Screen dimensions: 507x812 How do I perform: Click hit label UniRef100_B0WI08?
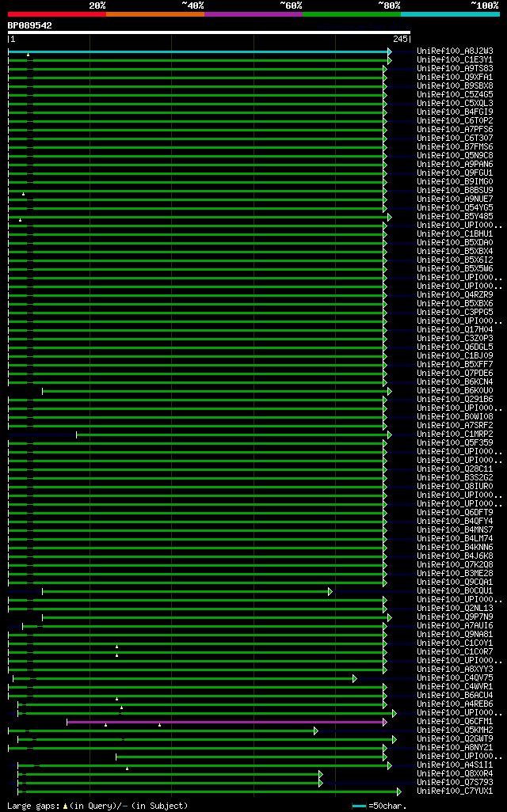point(456,416)
